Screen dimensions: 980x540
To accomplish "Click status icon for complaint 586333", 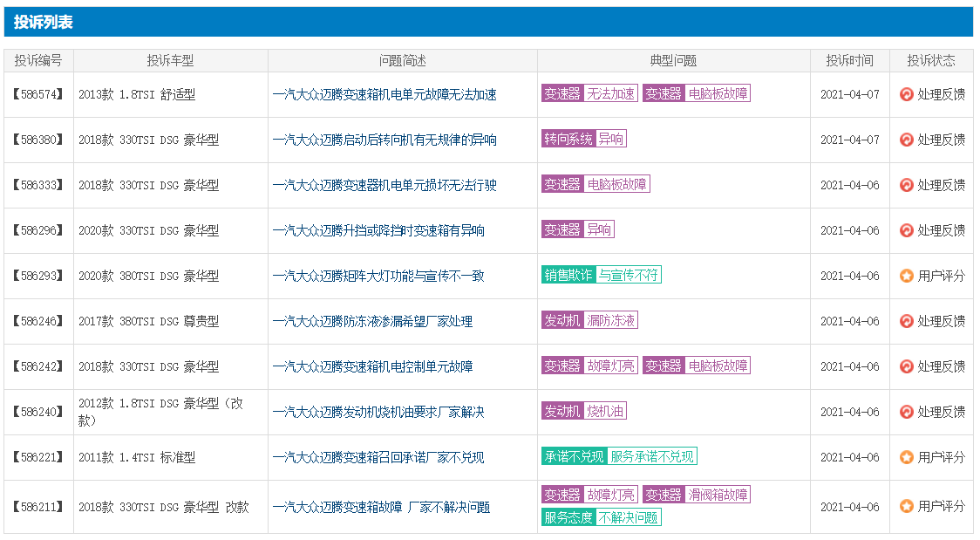I will click(906, 185).
